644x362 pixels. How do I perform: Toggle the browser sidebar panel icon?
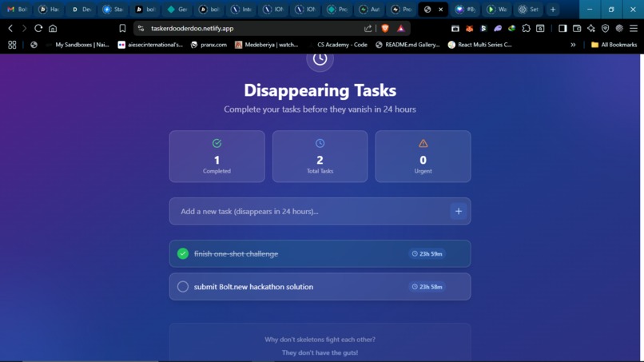[563, 28]
